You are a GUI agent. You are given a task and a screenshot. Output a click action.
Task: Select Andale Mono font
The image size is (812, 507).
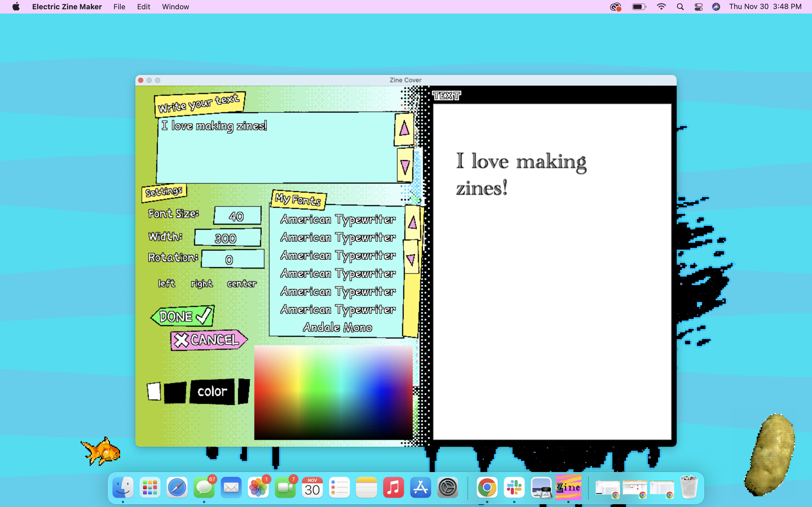click(337, 327)
